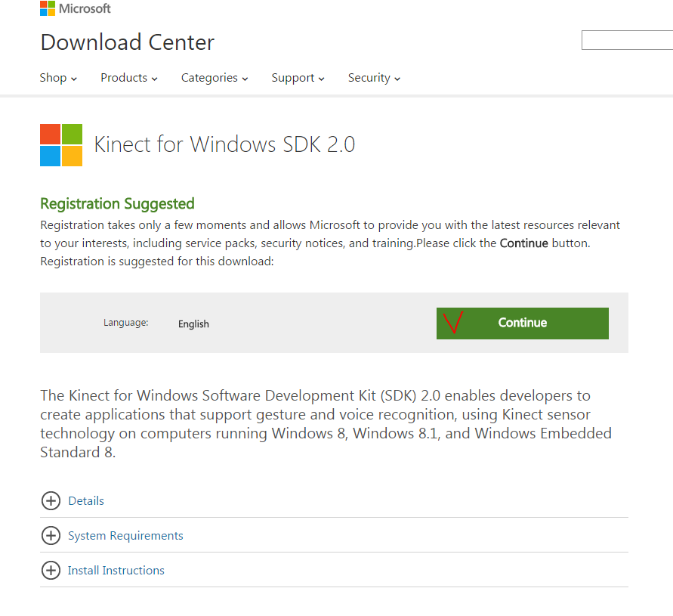
Task: Open the System Requirements link
Action: click(x=125, y=536)
